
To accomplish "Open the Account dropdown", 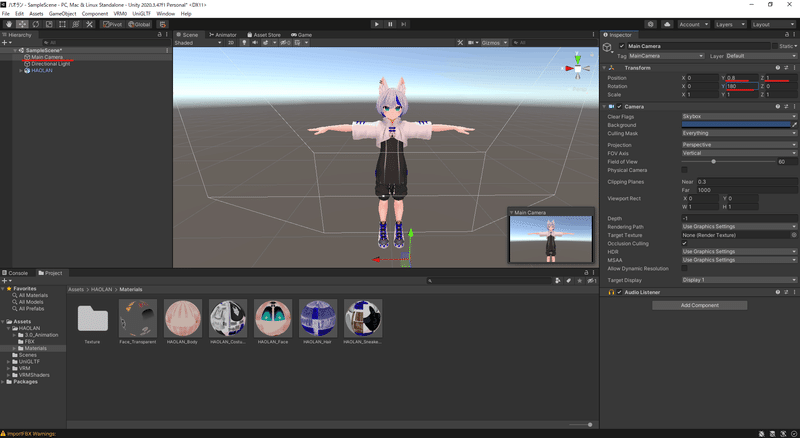I will (x=693, y=24).
